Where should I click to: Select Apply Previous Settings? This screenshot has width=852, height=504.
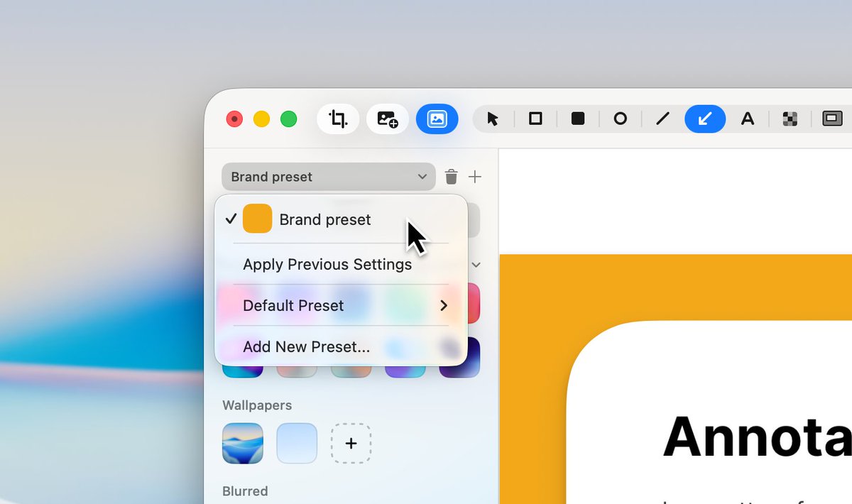[x=341, y=264]
